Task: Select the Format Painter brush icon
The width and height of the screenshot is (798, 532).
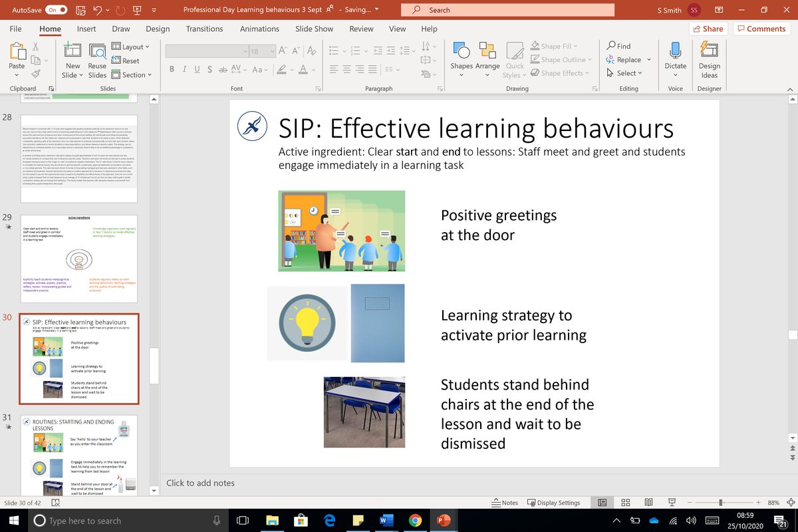Action: pyautogui.click(x=36, y=74)
